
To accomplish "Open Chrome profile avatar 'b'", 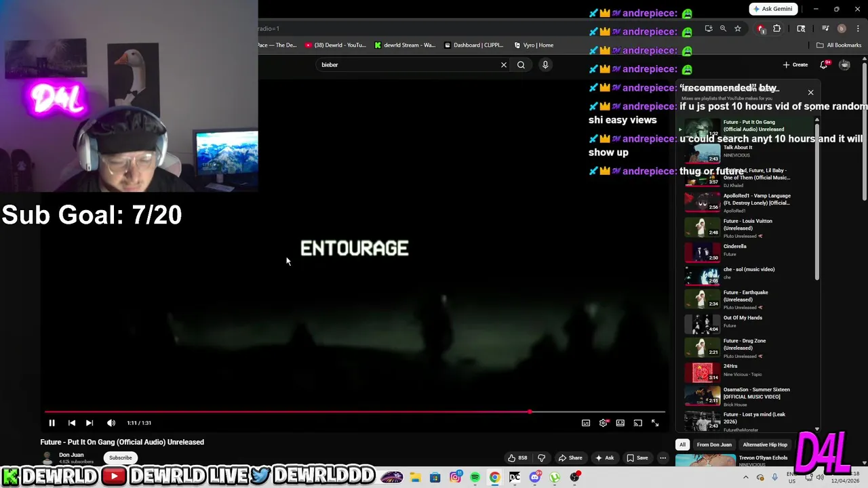I will tap(842, 28).
